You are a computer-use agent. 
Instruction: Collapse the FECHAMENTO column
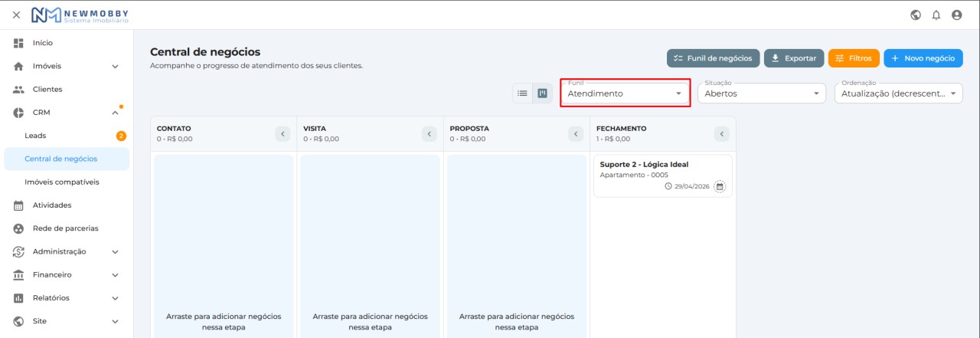pos(722,134)
